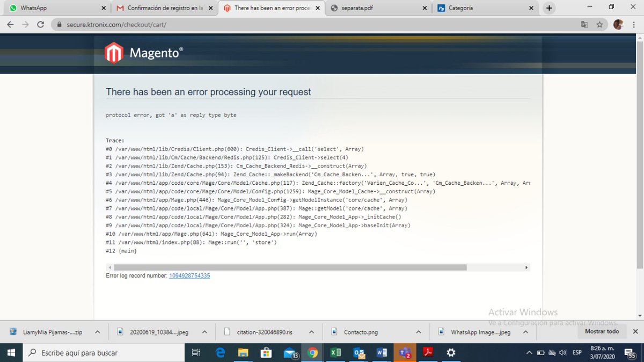The height and width of the screenshot is (362, 644).
Task: Open the network status tray icon
Action: click(x=552, y=353)
